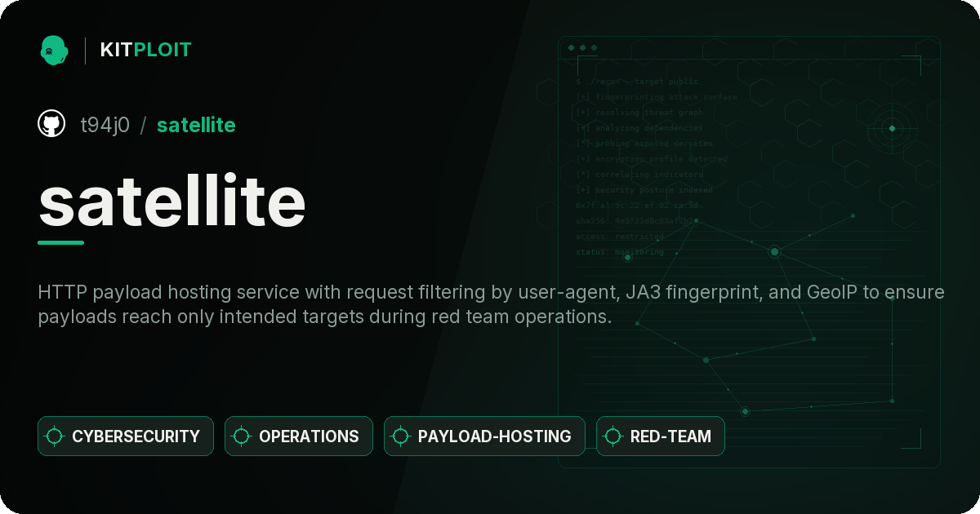The image size is (980, 514).
Task: Click the radar target icon in terminal window
Action: pyautogui.click(x=892, y=128)
